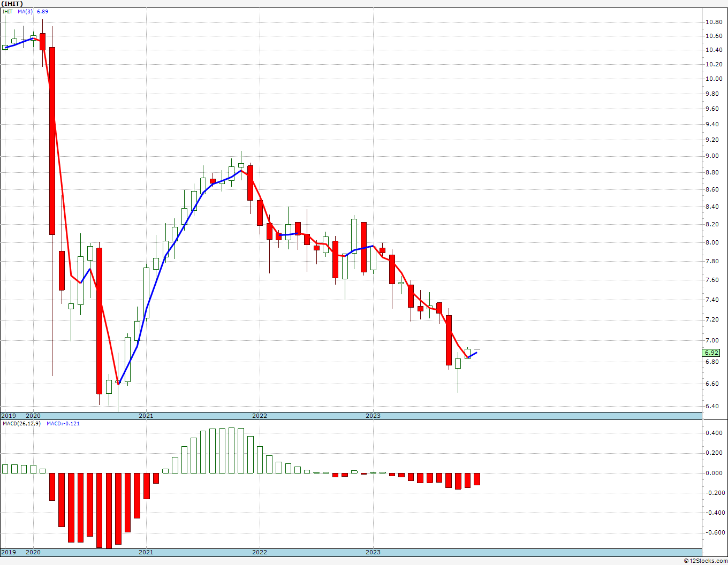Click 2023 on the MACD panel time axis
The width and height of the screenshot is (728, 565).
[x=373, y=552]
